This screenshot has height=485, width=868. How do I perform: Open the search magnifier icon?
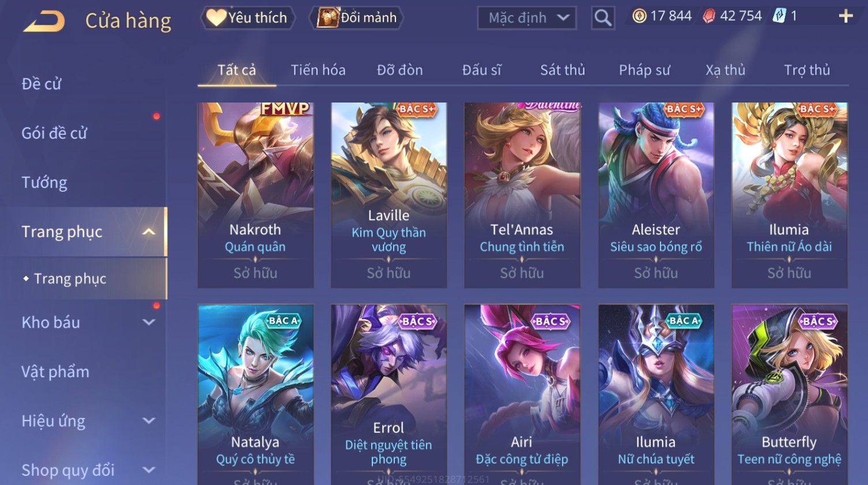pyautogui.click(x=603, y=18)
